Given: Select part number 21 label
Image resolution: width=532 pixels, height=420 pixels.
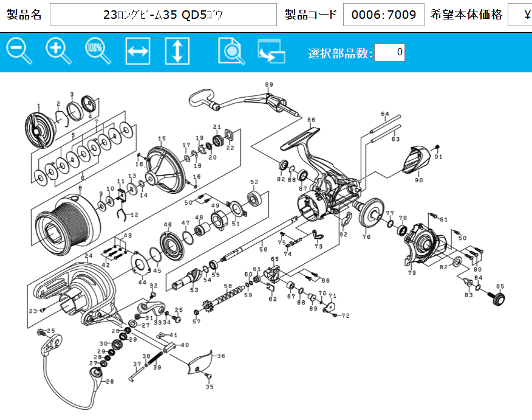Looking at the screenshot, I should coord(217,127).
